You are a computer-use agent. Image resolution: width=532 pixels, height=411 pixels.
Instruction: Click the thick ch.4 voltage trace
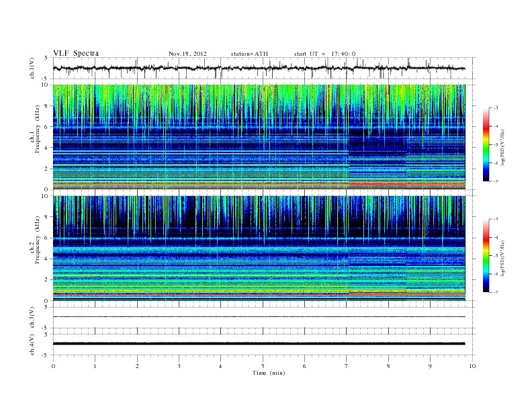point(259,344)
